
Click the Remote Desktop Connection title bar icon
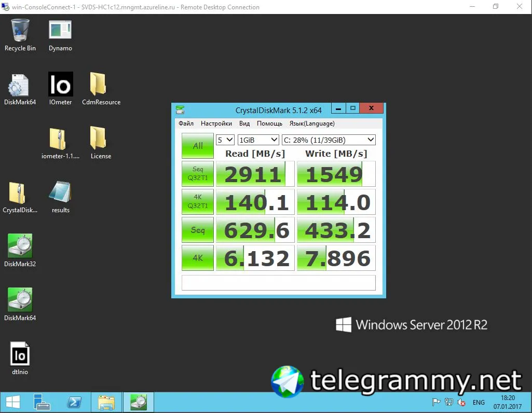(x=5, y=7)
